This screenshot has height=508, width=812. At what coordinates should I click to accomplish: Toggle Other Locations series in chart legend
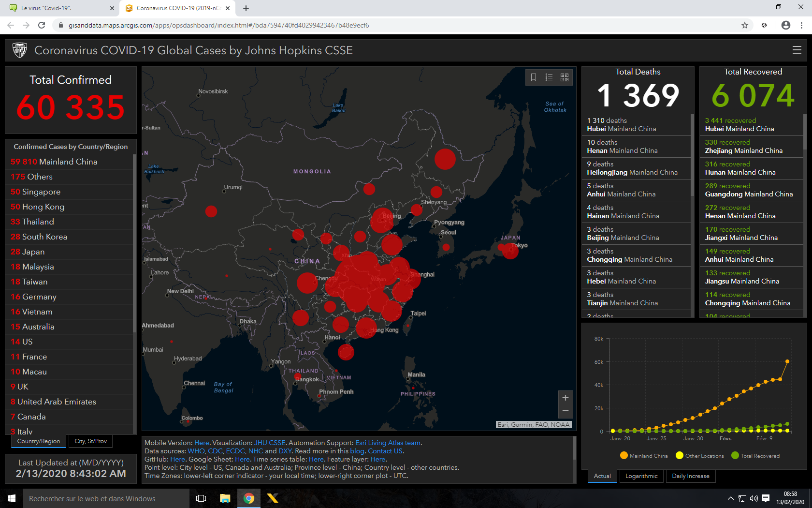(700, 456)
